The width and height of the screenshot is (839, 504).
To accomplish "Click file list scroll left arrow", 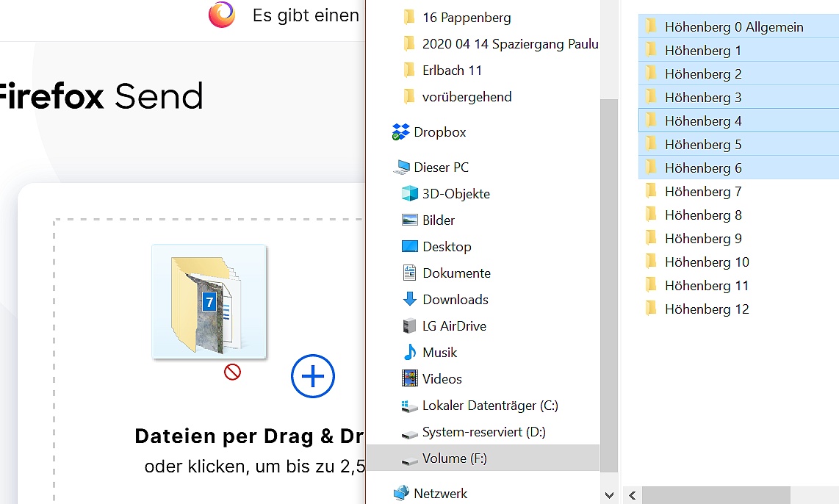I will click(x=633, y=495).
